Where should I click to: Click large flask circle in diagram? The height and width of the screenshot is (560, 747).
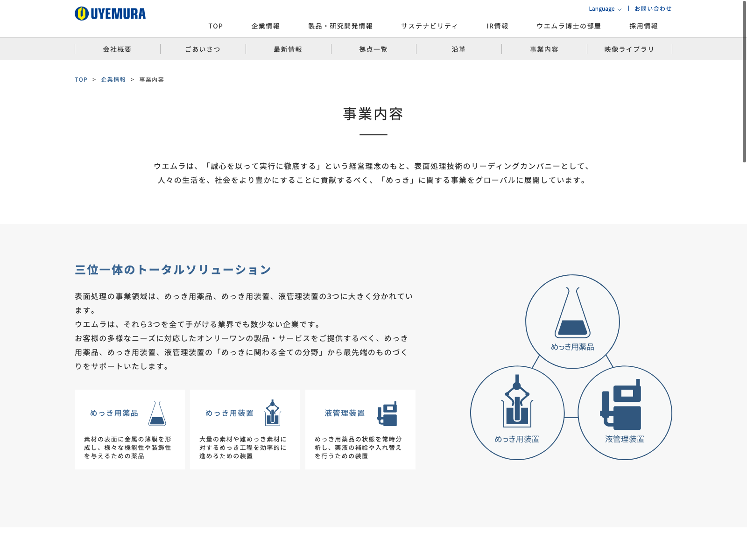[x=572, y=322]
